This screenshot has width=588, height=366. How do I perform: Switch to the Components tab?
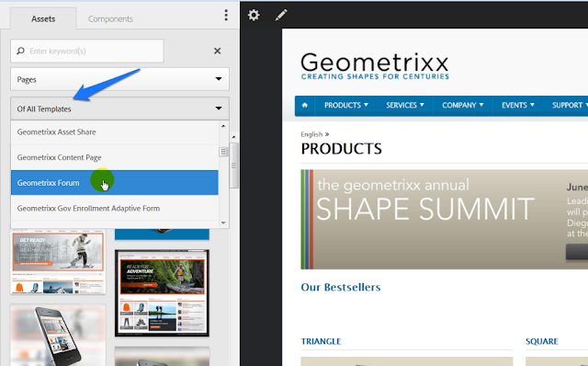[110, 18]
